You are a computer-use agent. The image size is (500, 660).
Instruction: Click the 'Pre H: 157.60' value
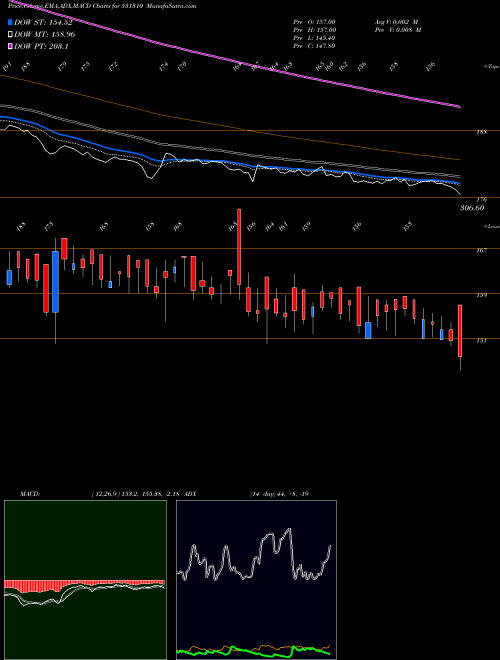(x=314, y=30)
